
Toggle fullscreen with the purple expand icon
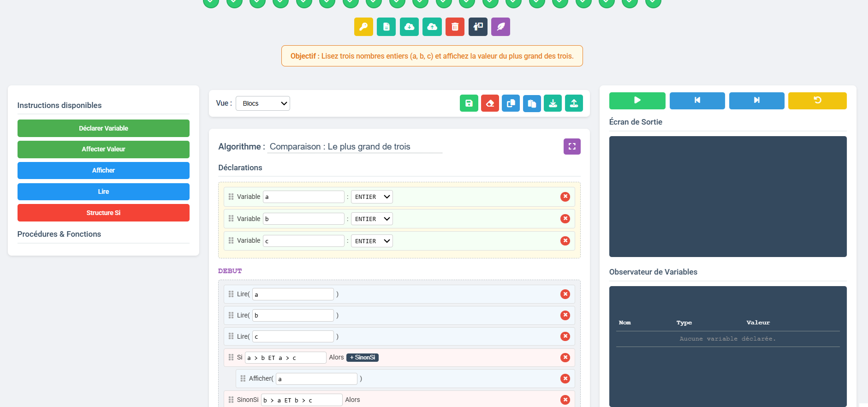pos(572,147)
